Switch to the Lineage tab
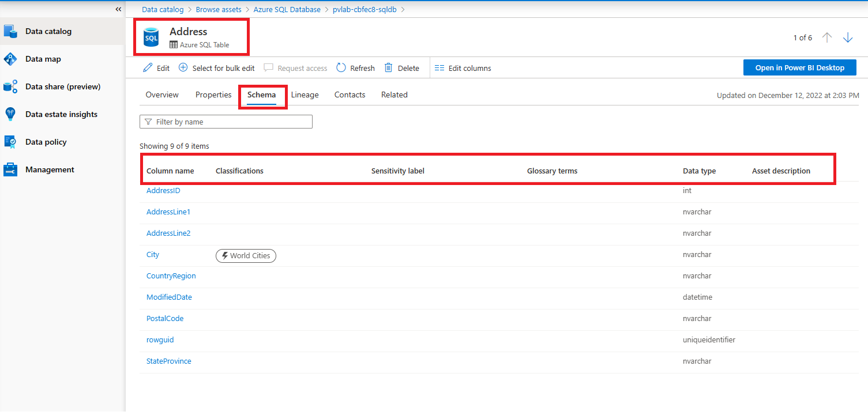This screenshot has height=415, width=868. [x=305, y=95]
